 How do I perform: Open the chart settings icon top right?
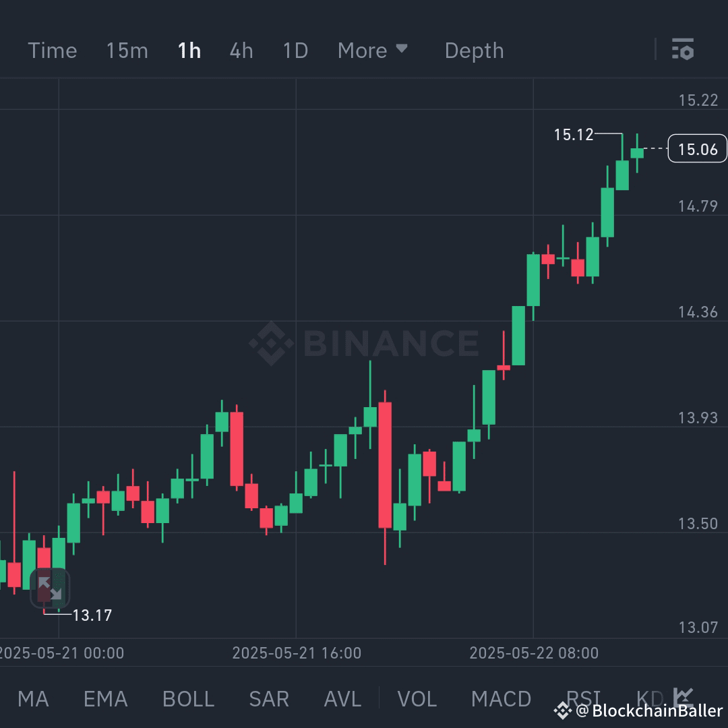pos(683,50)
